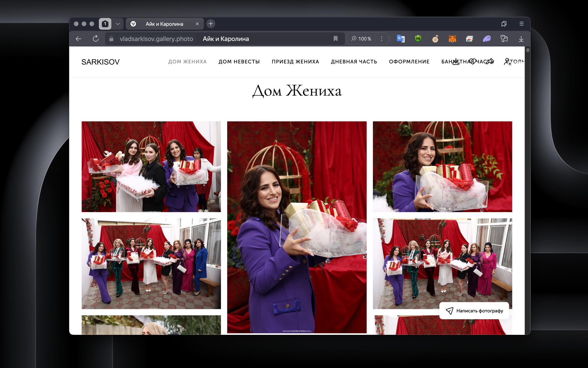Open the purple ghost wallet extension
Screen dimensions: 588x368
coord(487,39)
